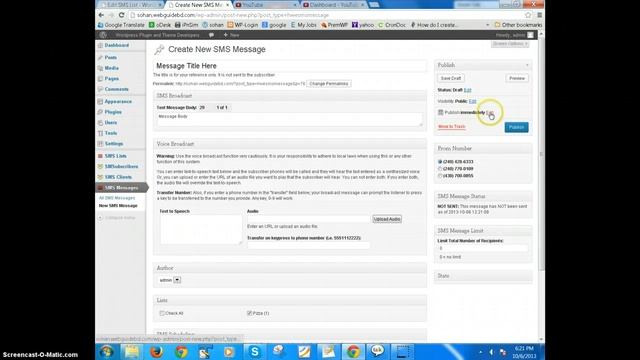Open the Other bookmarks folder
The image size is (640, 360).
tap(518, 25)
